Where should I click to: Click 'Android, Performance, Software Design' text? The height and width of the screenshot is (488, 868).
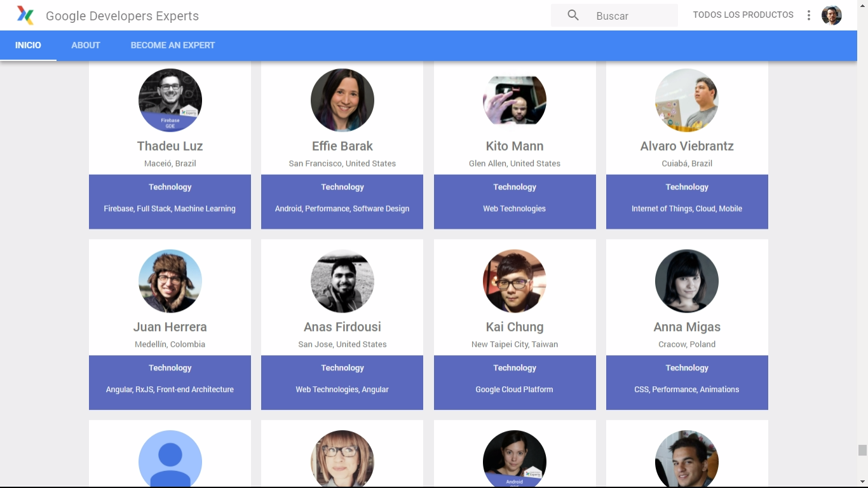point(342,208)
